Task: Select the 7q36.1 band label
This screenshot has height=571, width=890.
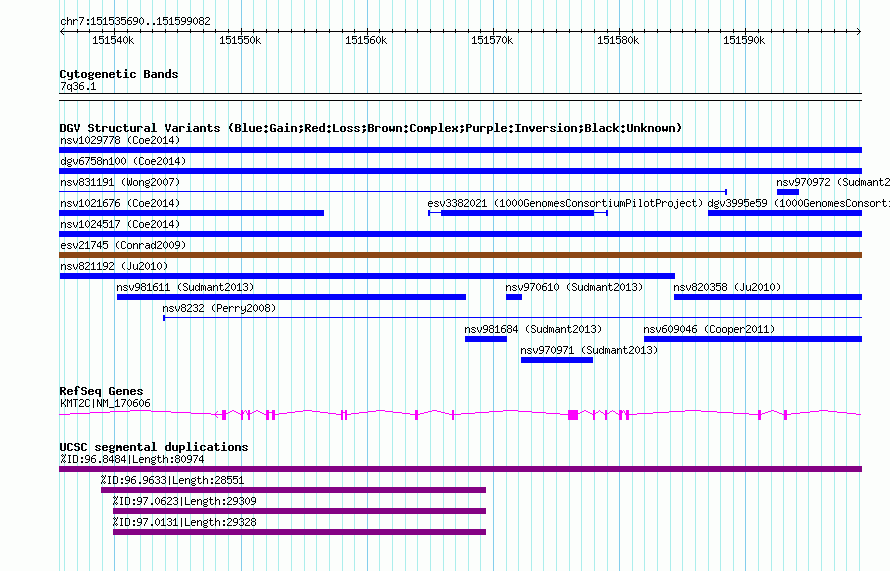Action: point(78,86)
